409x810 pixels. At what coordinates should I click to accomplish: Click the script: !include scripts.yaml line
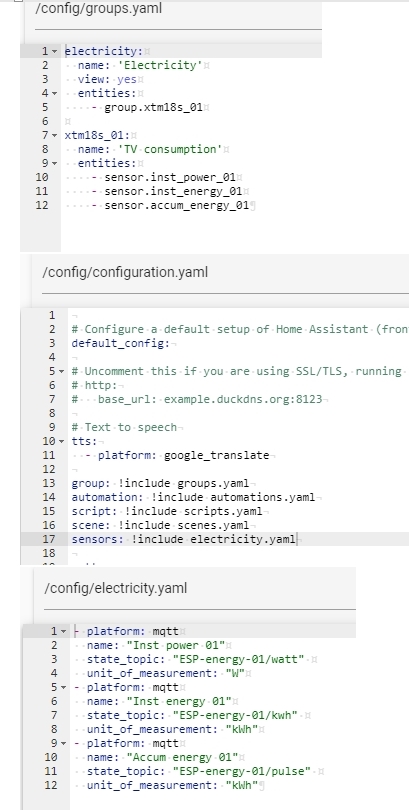[167, 511]
